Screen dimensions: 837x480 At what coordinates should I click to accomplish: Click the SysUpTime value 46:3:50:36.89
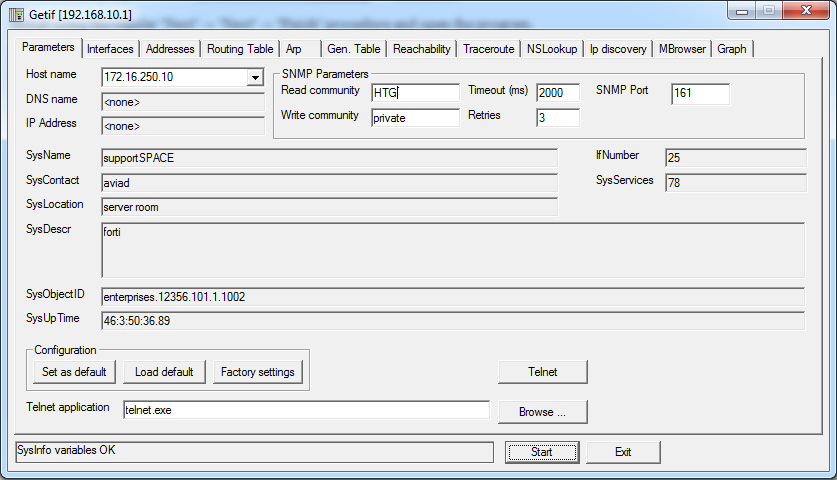[x=453, y=321]
